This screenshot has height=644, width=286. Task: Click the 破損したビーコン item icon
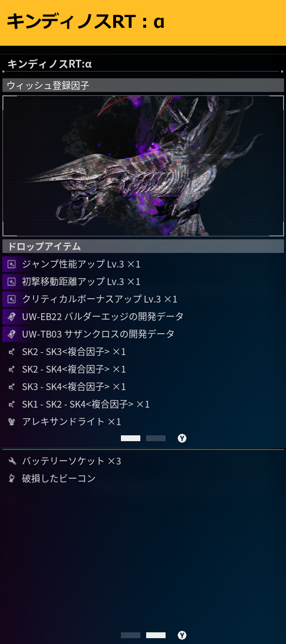point(12,478)
